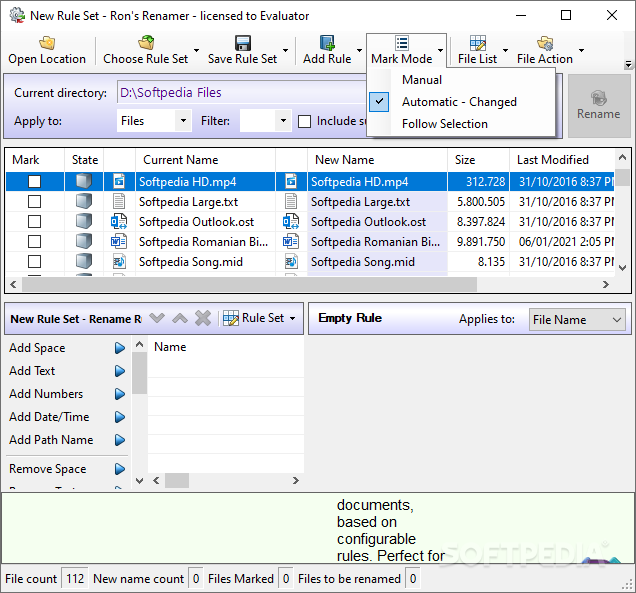Viewport: 636px width, 593px height.
Task: Click the Add Date/Time arrow icon
Action: 120,417
